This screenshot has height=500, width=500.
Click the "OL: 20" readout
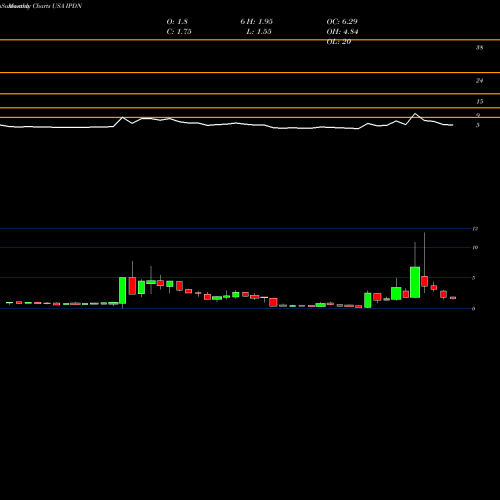point(339,41)
